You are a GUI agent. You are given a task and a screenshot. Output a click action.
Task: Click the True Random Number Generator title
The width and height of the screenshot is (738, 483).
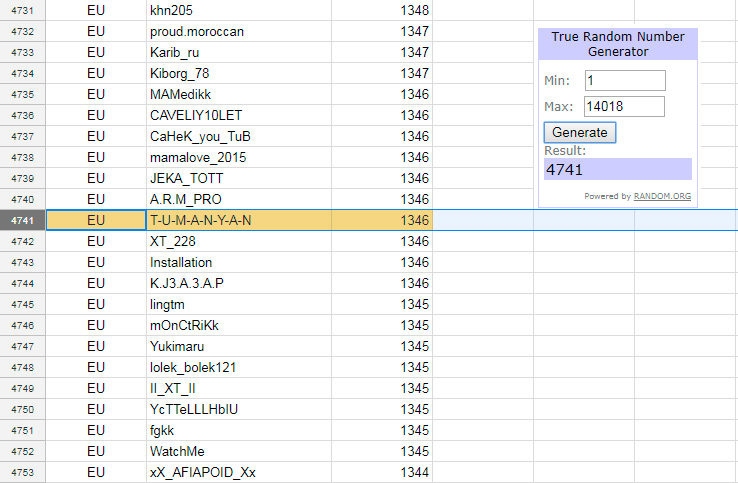pyautogui.click(x=617, y=44)
